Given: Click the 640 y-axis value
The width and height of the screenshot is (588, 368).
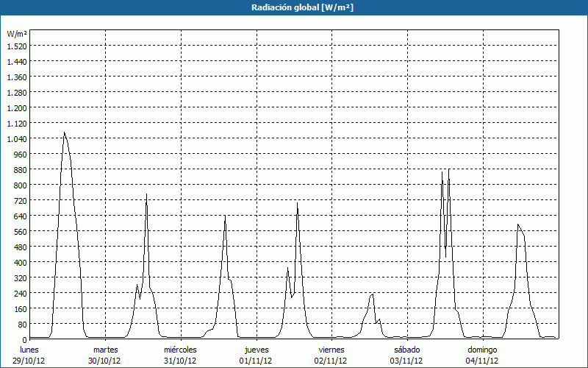Looking at the screenshot, I should coord(21,216).
